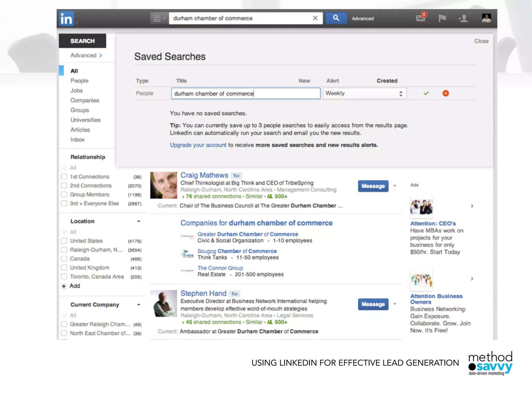Click the add connections icon
The width and height of the screenshot is (532, 399).
(463, 18)
